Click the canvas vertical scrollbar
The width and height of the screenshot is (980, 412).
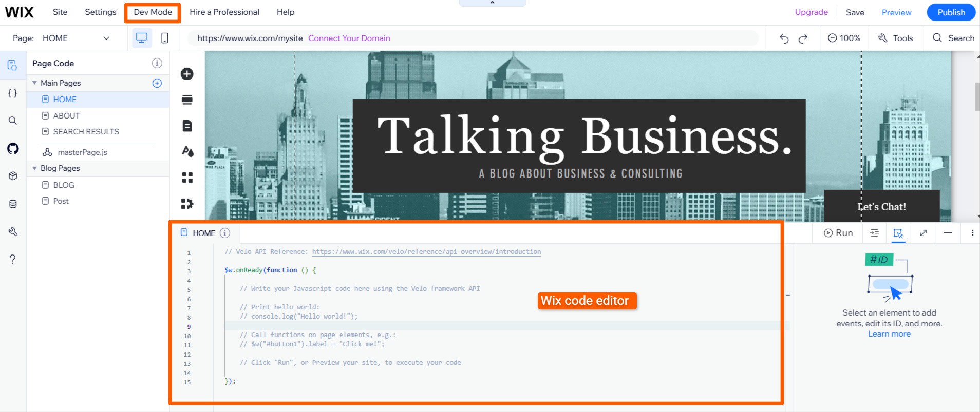point(977,96)
